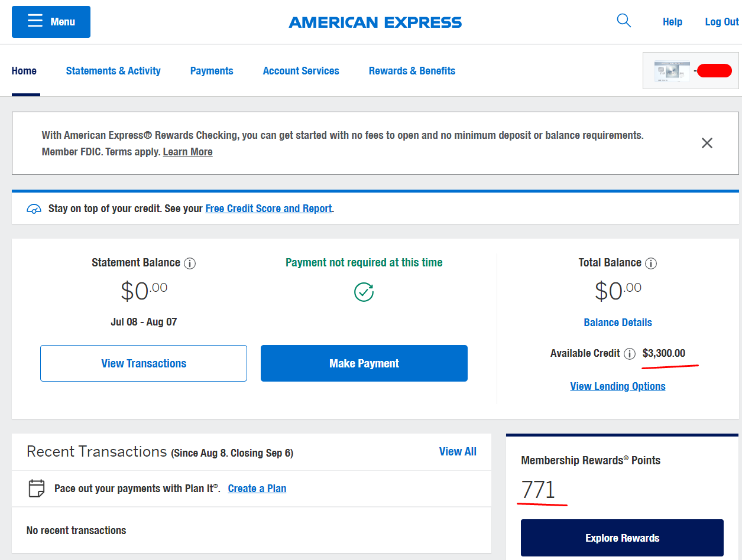
Task: Click the Create a Plan link
Action: click(x=257, y=489)
